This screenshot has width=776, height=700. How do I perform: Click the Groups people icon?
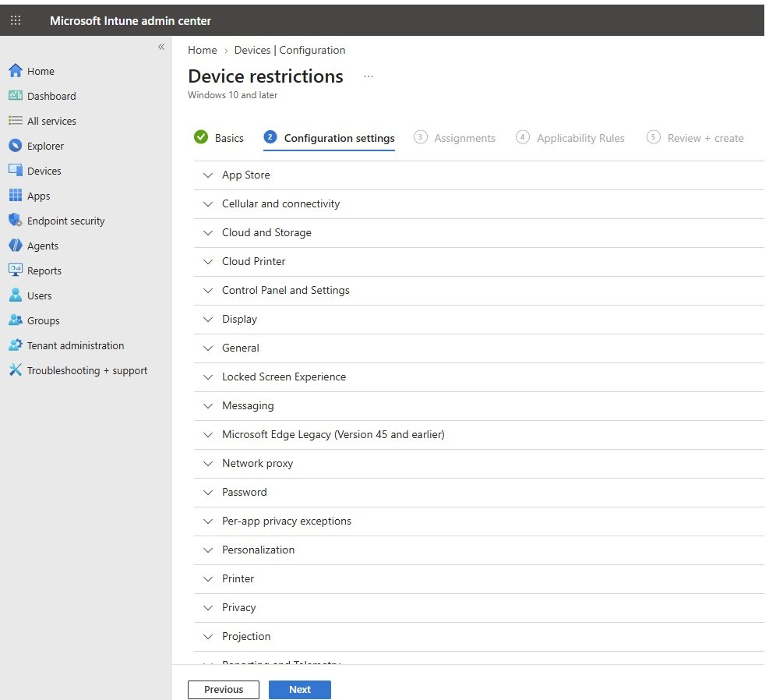coord(16,320)
